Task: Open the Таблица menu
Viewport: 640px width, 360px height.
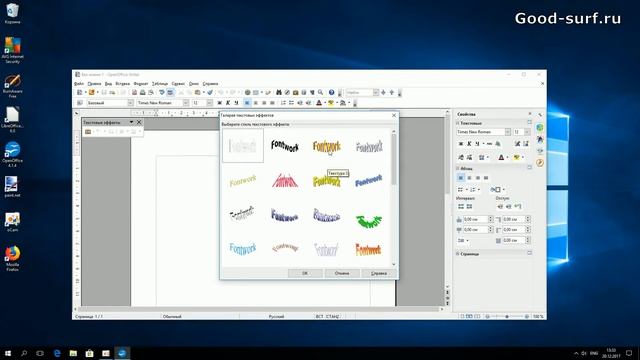Action: pos(160,84)
